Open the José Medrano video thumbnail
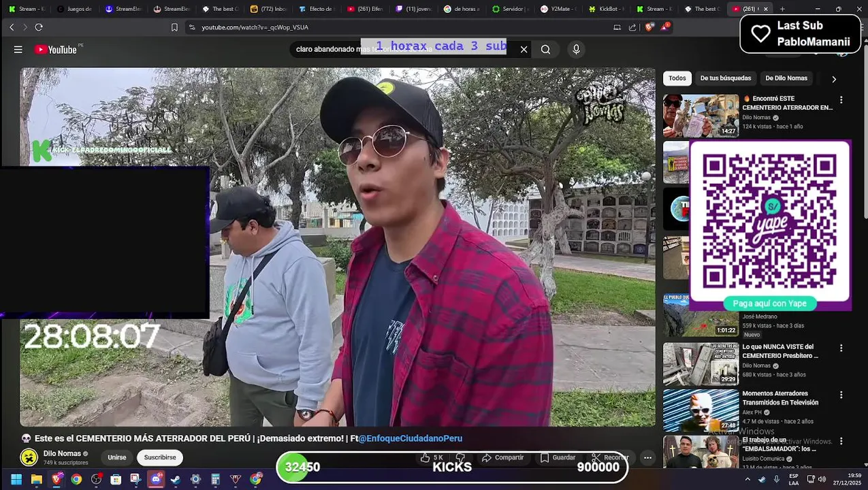This screenshot has height=490, width=868. (701, 315)
